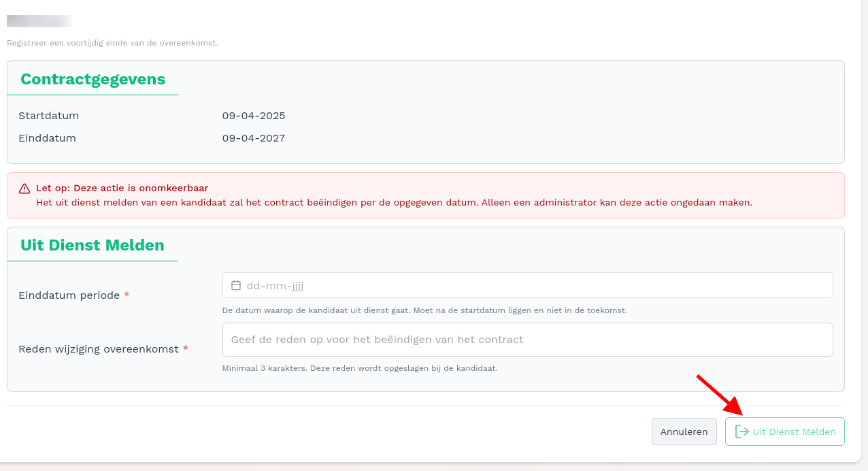Click the 'Het uit dienst melden' warning sentence

tap(394, 203)
